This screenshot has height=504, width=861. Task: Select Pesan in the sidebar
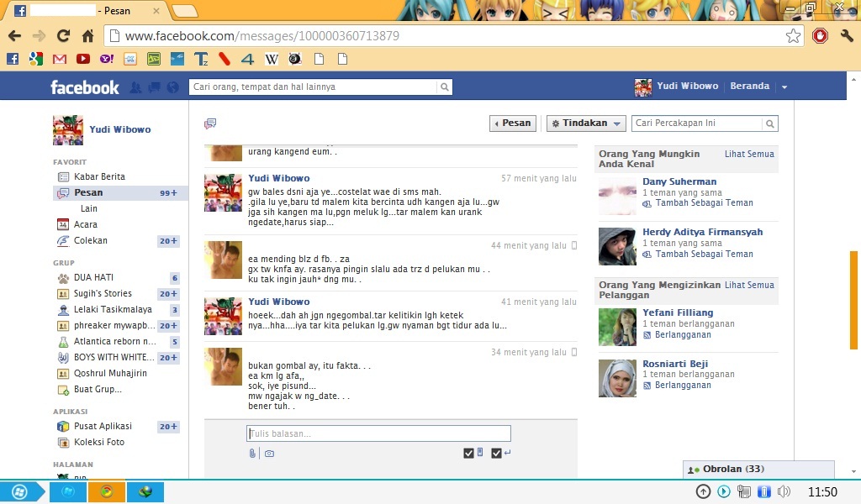(120, 192)
